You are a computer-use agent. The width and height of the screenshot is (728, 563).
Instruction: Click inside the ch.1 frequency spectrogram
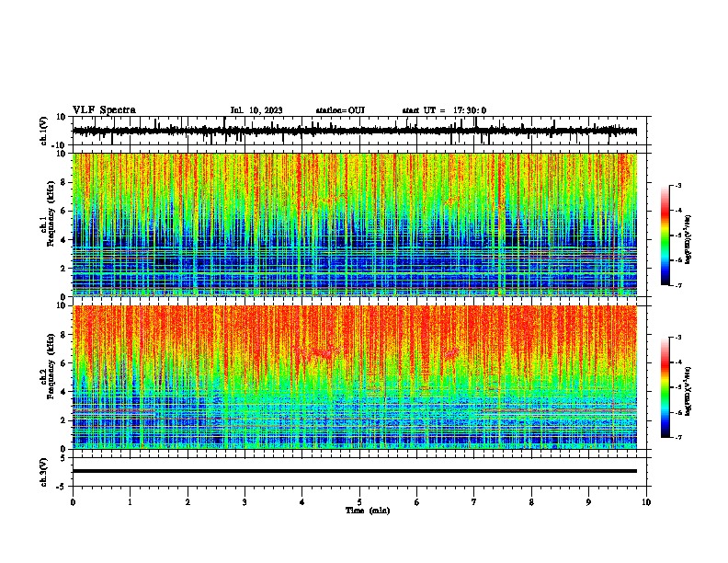click(355, 224)
